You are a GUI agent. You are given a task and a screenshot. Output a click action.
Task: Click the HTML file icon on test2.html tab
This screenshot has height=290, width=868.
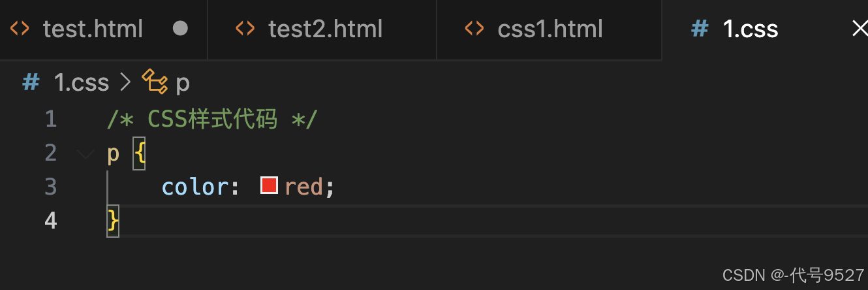coord(245,29)
